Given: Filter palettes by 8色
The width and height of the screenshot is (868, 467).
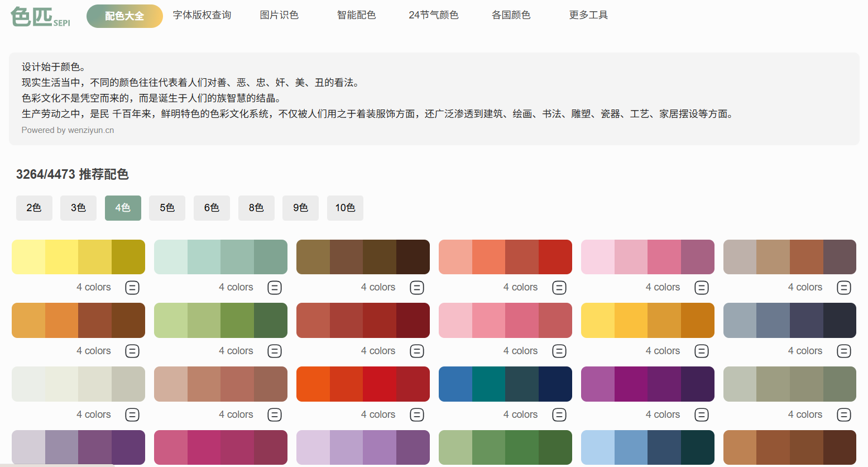Looking at the screenshot, I should click(x=256, y=208).
